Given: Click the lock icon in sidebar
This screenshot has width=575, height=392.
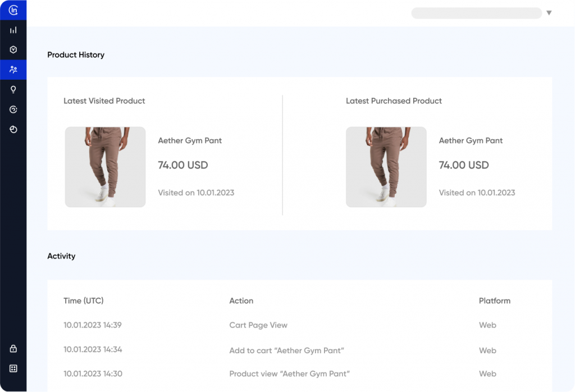Looking at the screenshot, I should coord(13,349).
